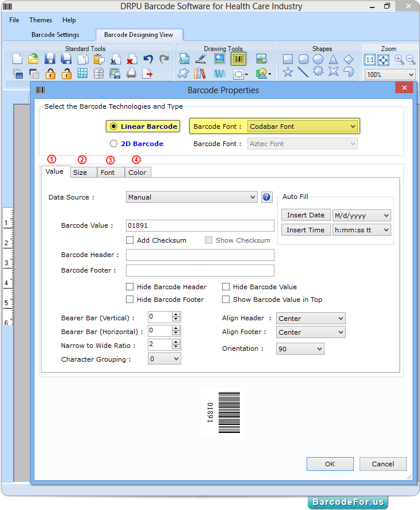This screenshot has height=510, width=420.
Task: Click the Barcode Header text field
Action: 200,255
